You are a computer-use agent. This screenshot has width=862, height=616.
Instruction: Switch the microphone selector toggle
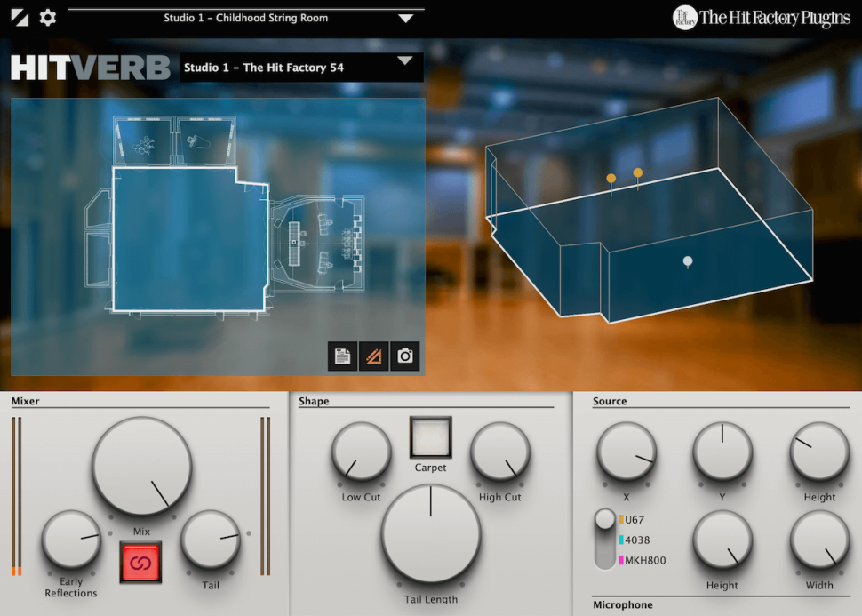pos(604,540)
